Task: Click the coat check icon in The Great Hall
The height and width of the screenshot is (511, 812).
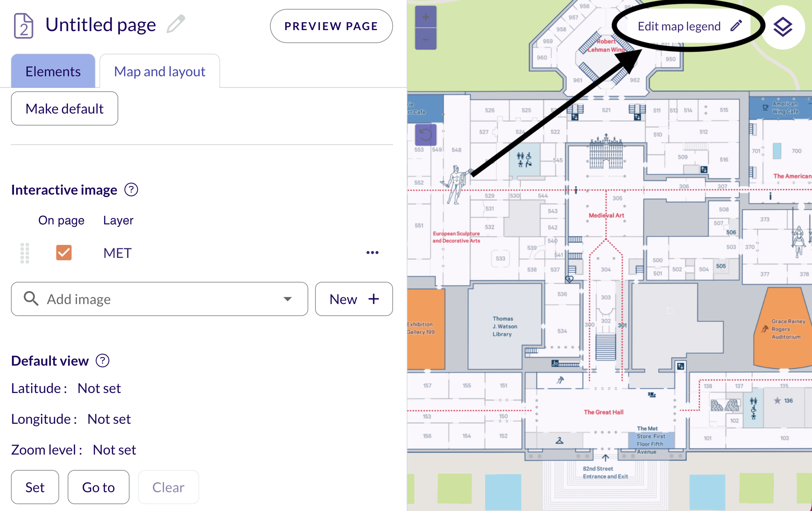Action: click(x=559, y=440)
